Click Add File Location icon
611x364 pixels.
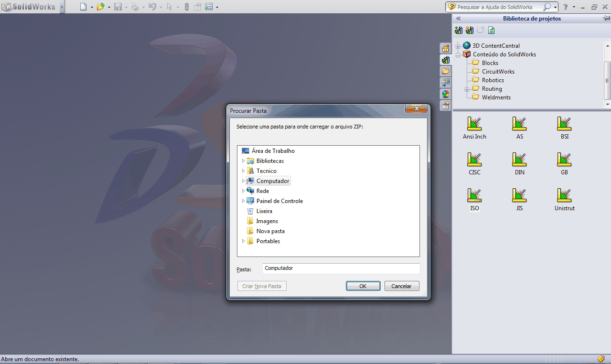click(470, 30)
